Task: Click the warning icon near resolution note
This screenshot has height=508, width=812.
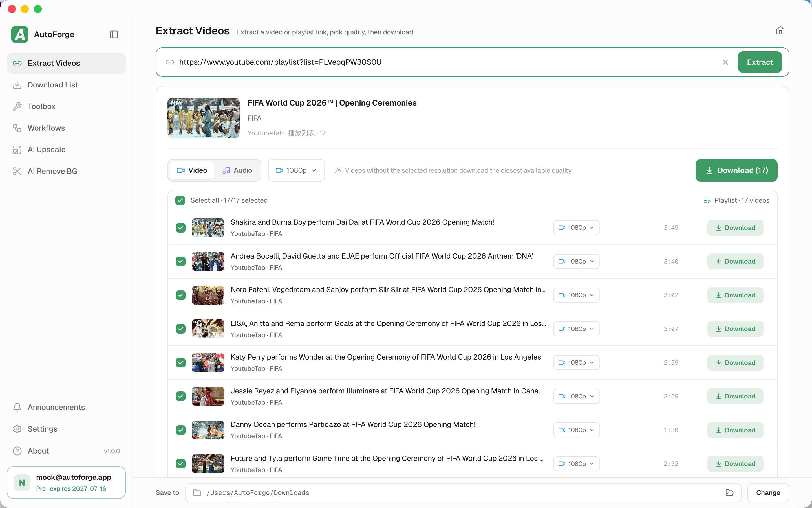Action: coord(338,171)
